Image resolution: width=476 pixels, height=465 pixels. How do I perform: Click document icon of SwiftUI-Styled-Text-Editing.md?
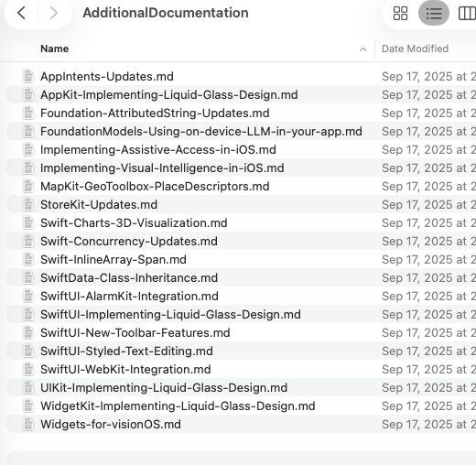pyautogui.click(x=28, y=351)
